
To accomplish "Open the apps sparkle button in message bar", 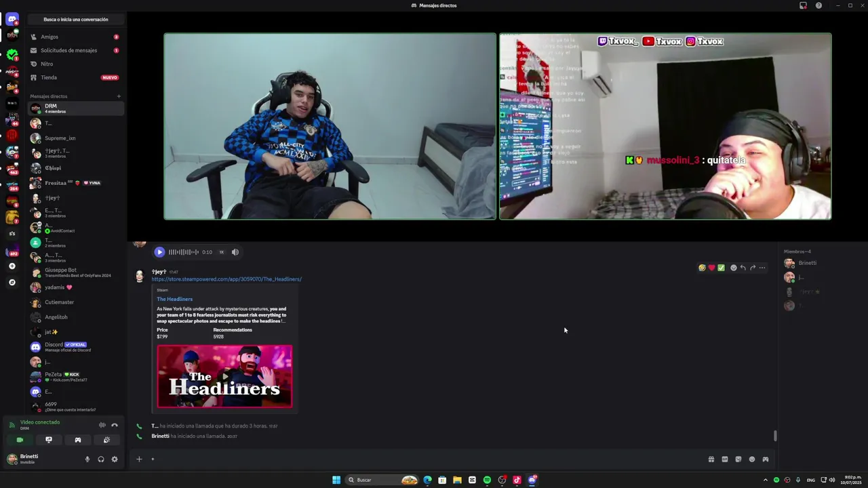I will 153,459.
